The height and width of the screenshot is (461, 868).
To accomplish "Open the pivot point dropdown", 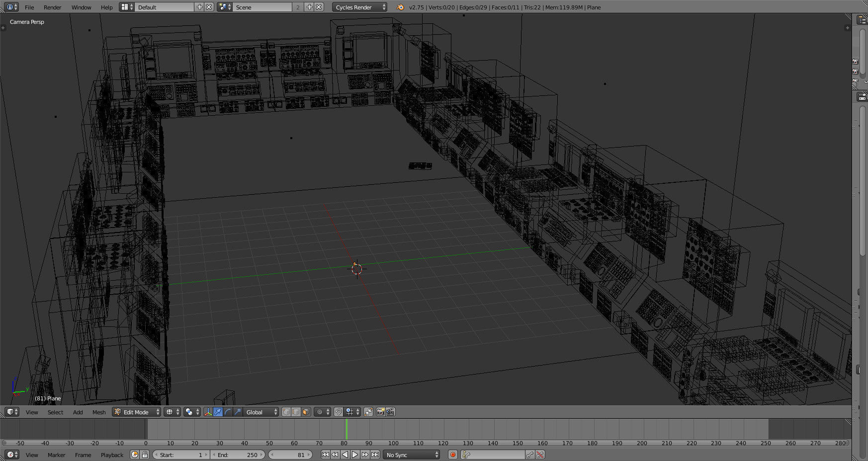I will coord(191,412).
